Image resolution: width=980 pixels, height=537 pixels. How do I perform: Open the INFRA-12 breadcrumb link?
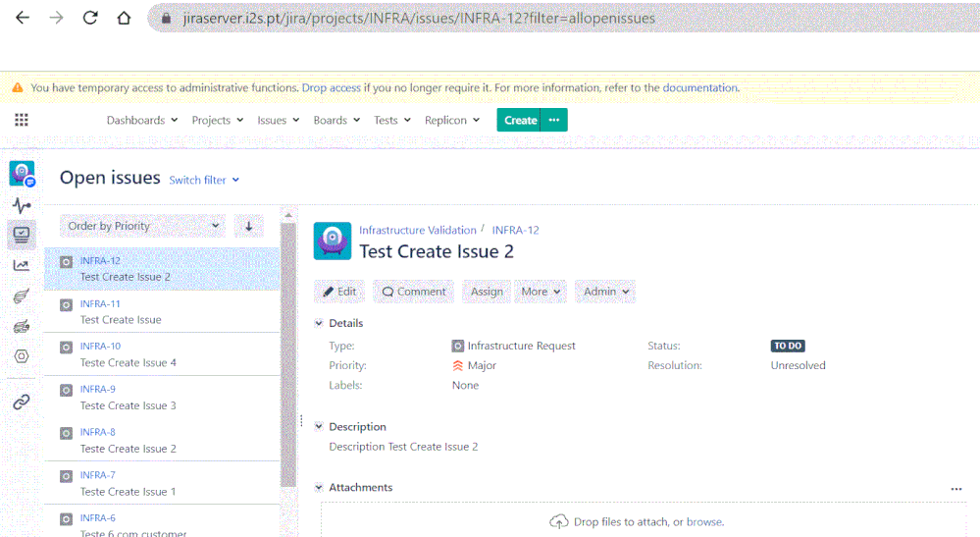(516, 230)
